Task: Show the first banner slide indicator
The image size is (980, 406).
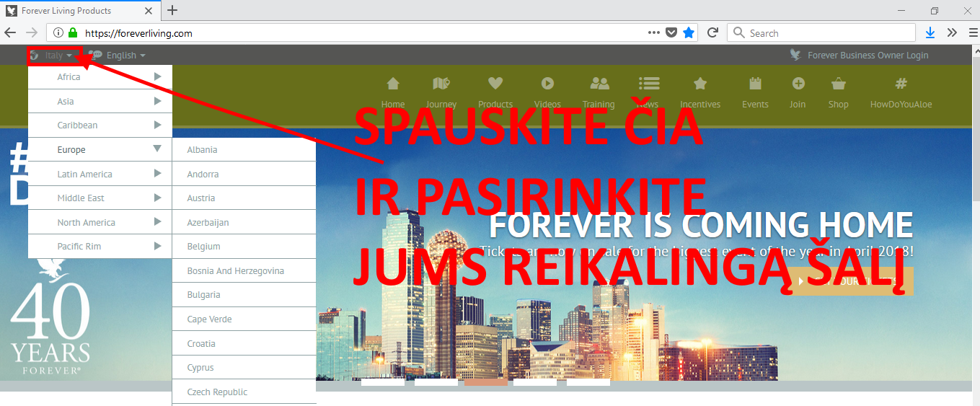Action: click(x=383, y=382)
